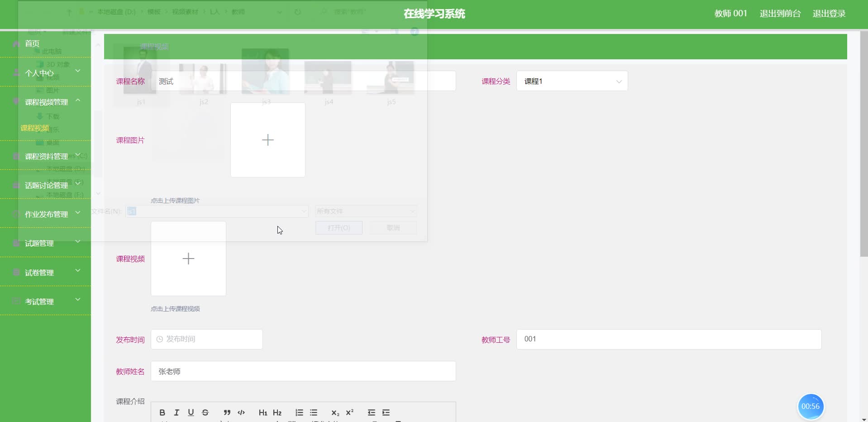This screenshot has width=868, height=422.
Task: Open the 发布时间 date picker field
Action: click(x=207, y=339)
